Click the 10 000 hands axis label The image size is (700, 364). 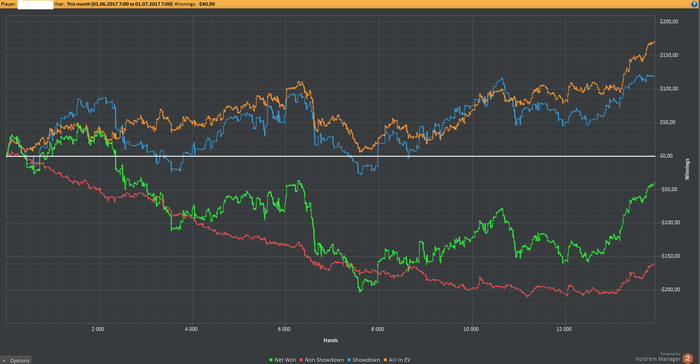[471, 329]
